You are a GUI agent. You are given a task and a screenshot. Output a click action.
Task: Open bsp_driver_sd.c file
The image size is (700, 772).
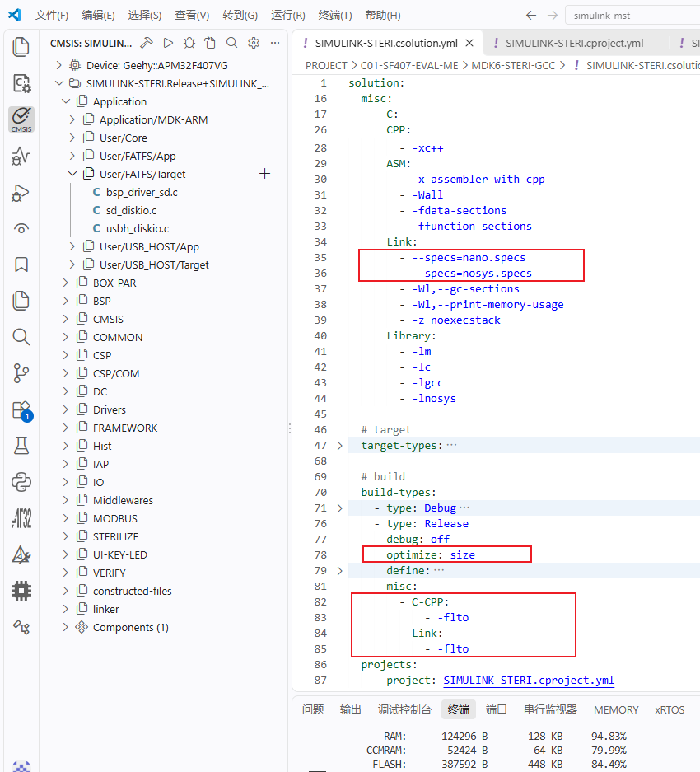142,192
